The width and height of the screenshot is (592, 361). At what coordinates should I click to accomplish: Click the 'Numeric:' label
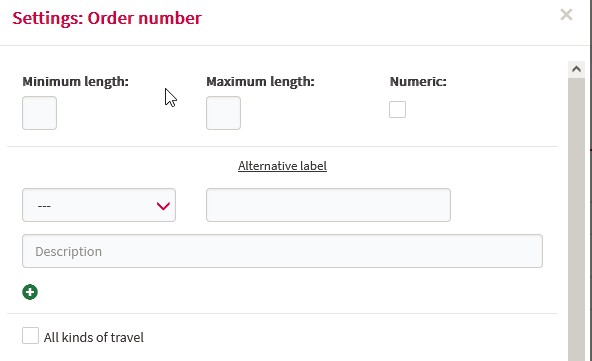pos(418,82)
